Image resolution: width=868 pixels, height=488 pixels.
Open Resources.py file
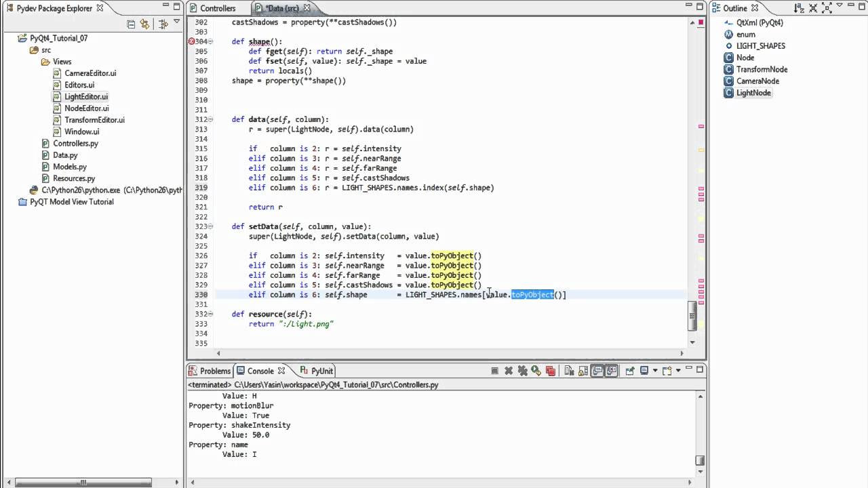[74, 178]
